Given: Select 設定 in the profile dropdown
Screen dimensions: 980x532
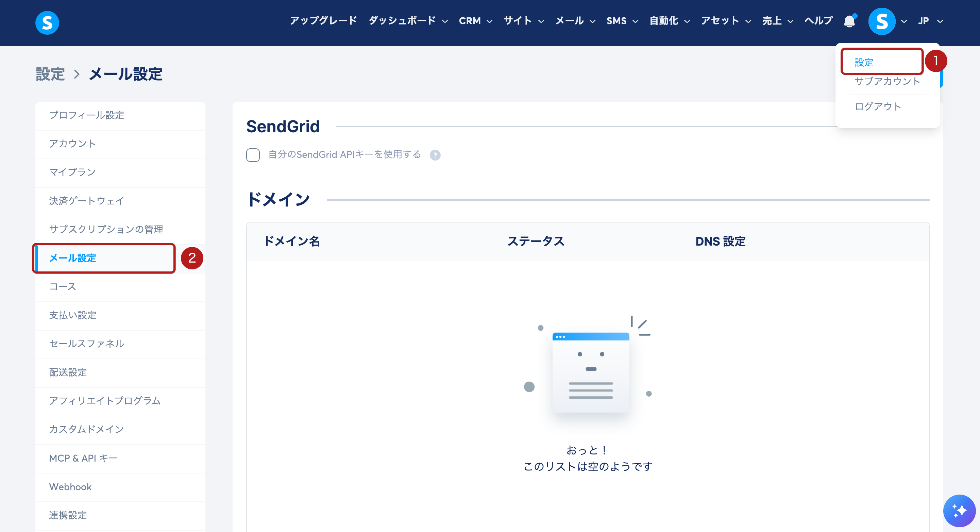Looking at the screenshot, I should 864,62.
